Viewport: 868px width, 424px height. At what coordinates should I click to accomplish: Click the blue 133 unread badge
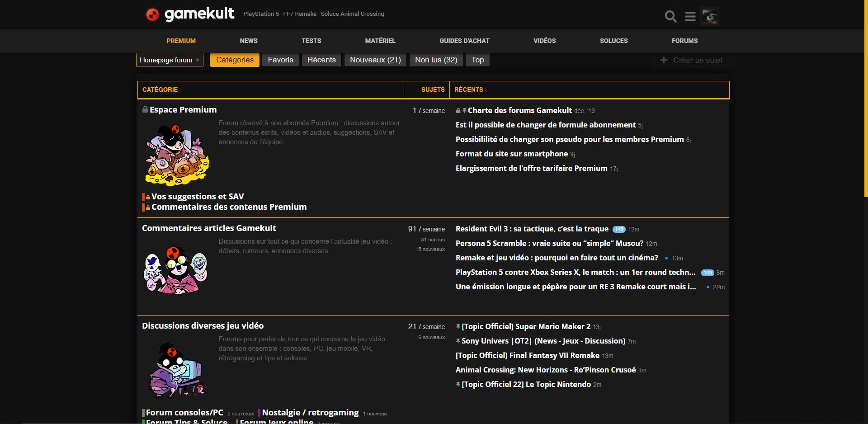coord(708,273)
